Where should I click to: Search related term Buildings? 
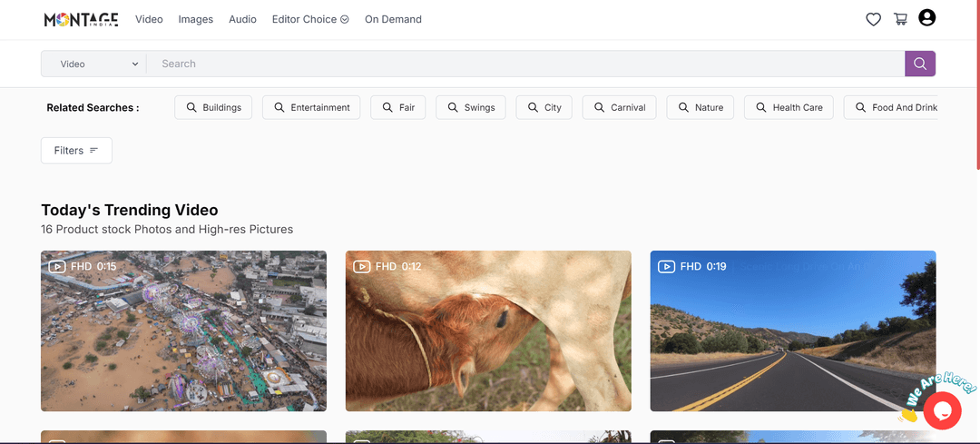[x=213, y=107]
